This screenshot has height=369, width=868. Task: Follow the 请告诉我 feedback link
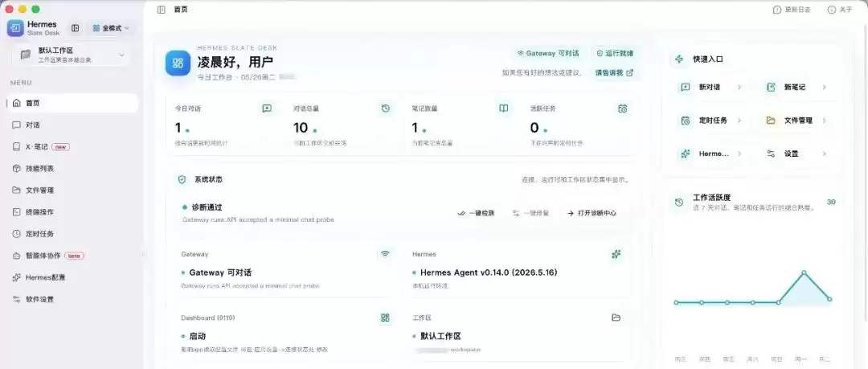[x=615, y=72]
